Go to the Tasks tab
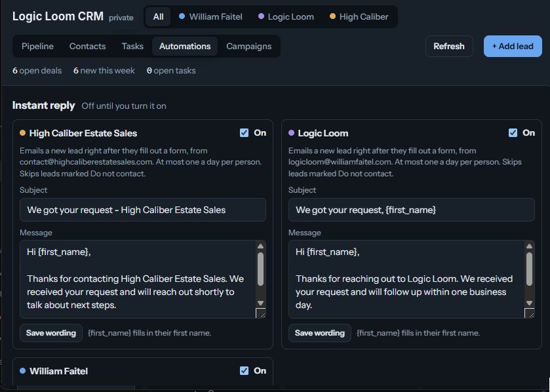The width and height of the screenshot is (550, 392). (132, 47)
